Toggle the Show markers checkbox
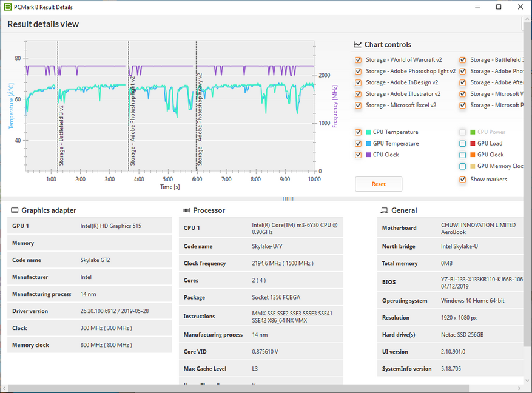532x393 pixels. pos(463,180)
